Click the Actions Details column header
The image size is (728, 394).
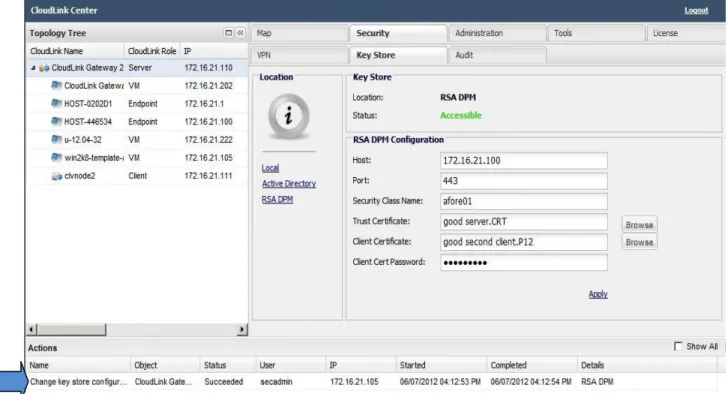point(648,365)
